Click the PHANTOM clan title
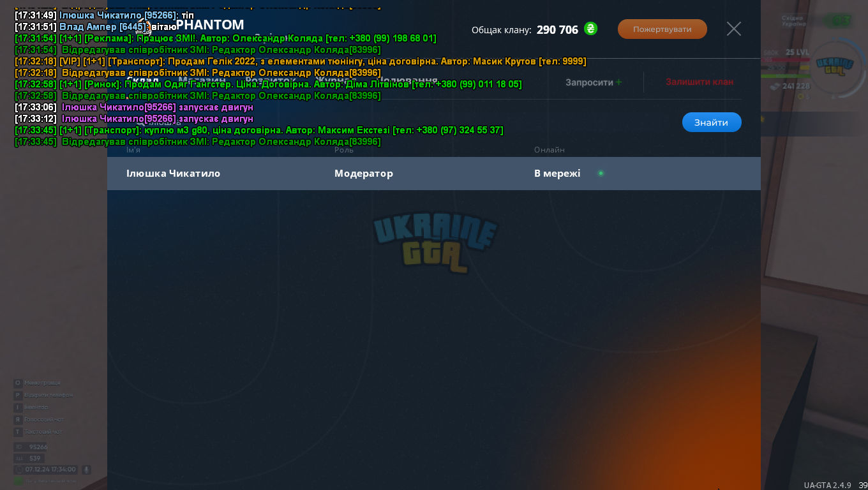 (210, 25)
